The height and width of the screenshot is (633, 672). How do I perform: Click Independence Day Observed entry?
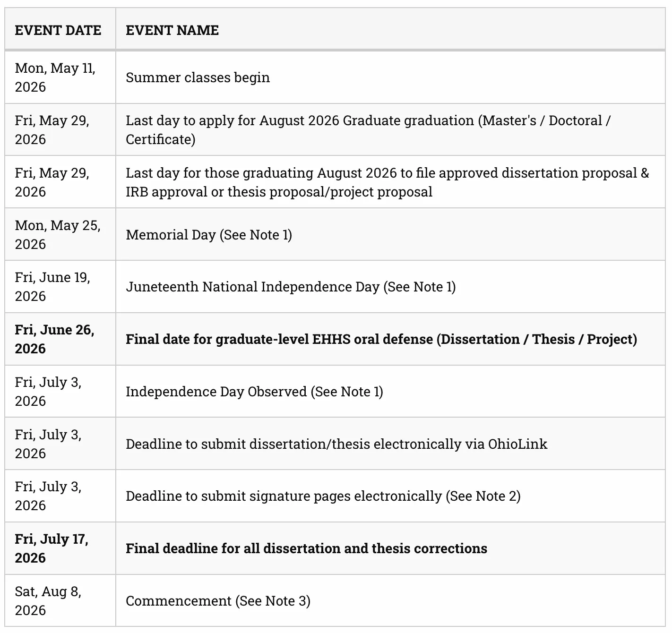pyautogui.click(x=254, y=392)
